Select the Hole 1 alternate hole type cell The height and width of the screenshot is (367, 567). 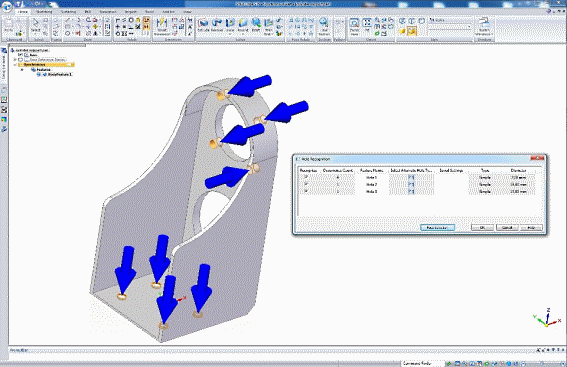tap(411, 177)
